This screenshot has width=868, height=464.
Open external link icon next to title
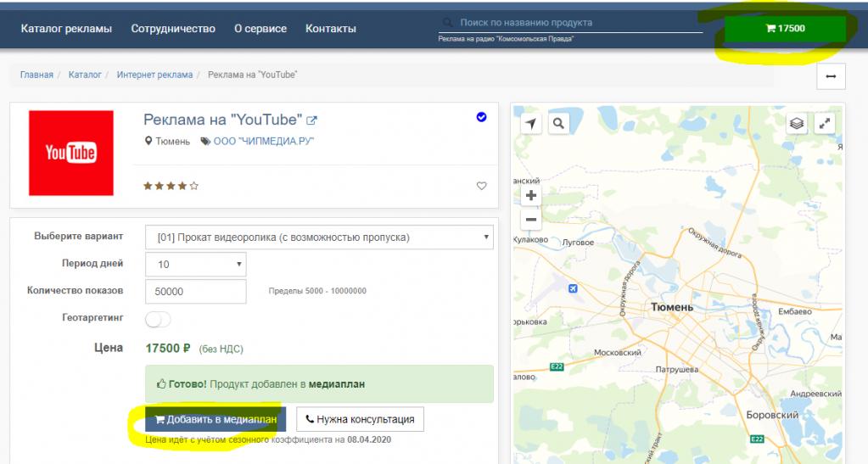(x=311, y=120)
